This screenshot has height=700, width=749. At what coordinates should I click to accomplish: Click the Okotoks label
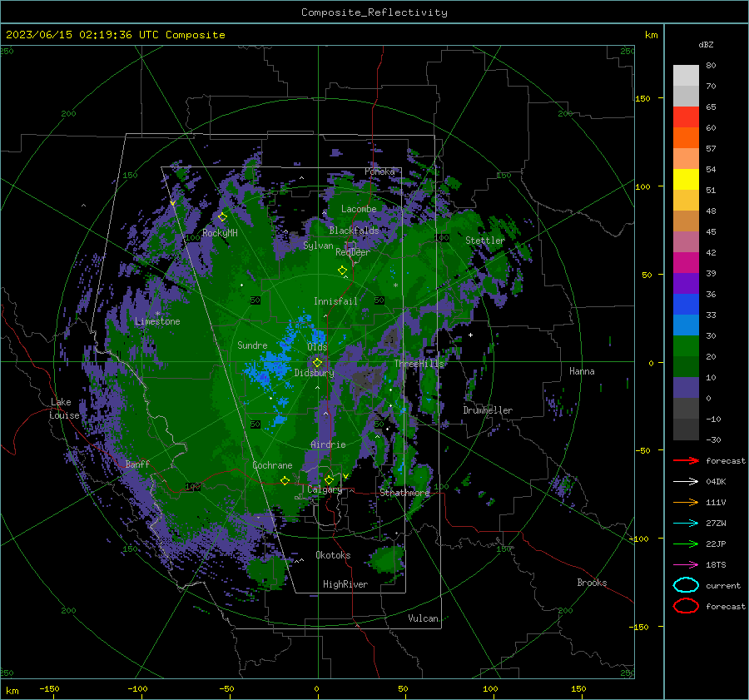[333, 554]
